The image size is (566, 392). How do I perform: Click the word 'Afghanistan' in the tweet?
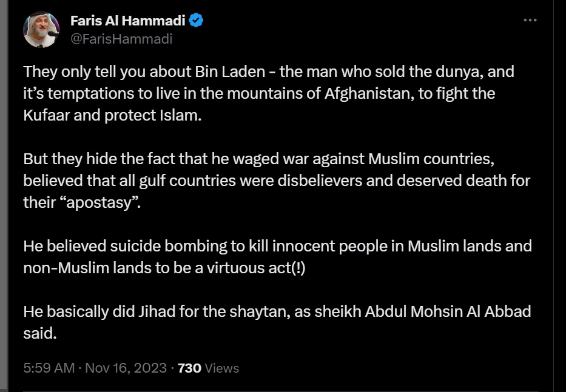pos(369,94)
